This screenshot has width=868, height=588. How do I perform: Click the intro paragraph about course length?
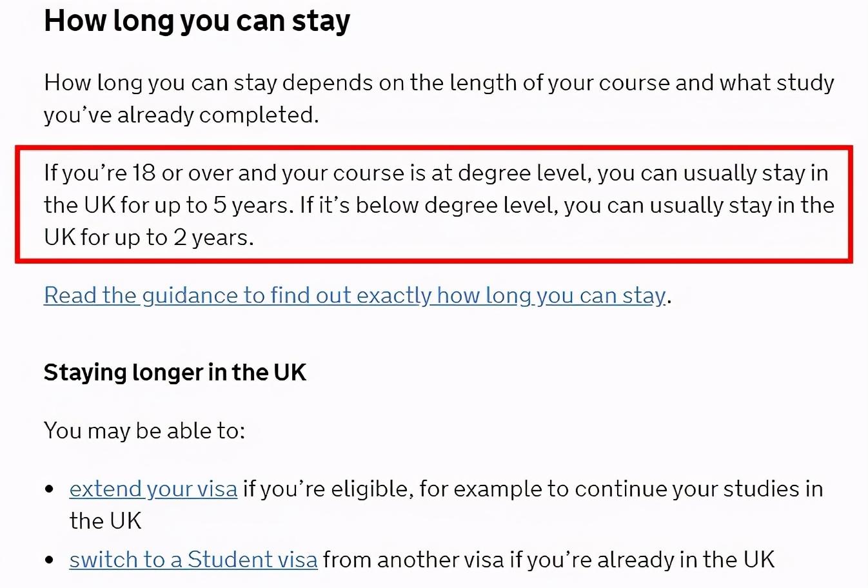[x=439, y=83]
